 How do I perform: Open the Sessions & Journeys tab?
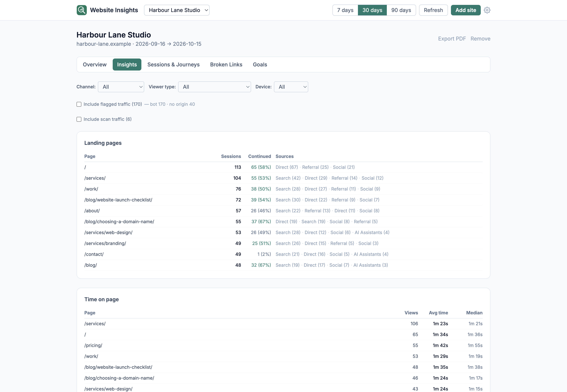[173, 64]
